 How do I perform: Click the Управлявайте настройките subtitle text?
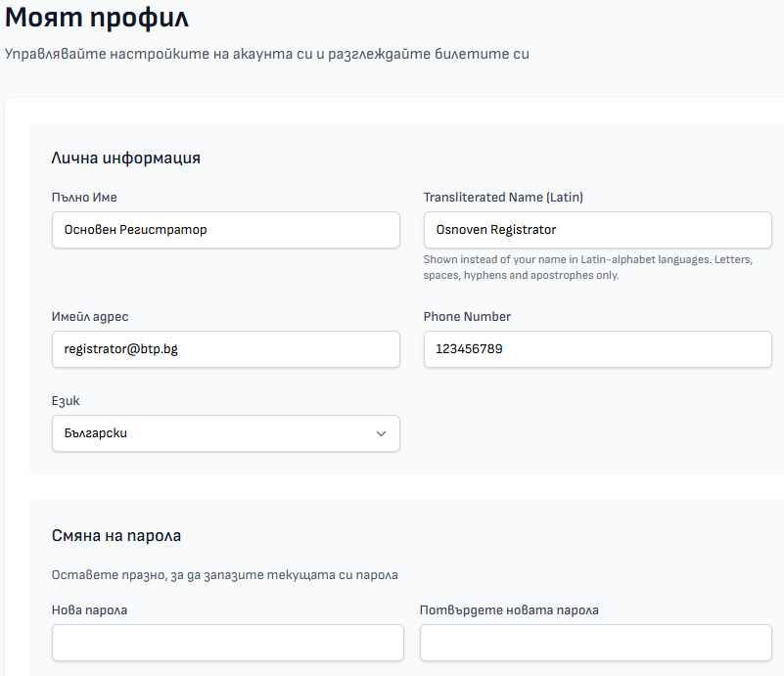coord(267,54)
